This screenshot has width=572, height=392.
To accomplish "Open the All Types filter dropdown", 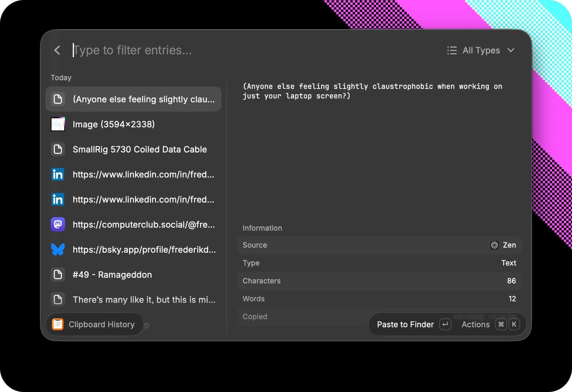I will pyautogui.click(x=481, y=50).
